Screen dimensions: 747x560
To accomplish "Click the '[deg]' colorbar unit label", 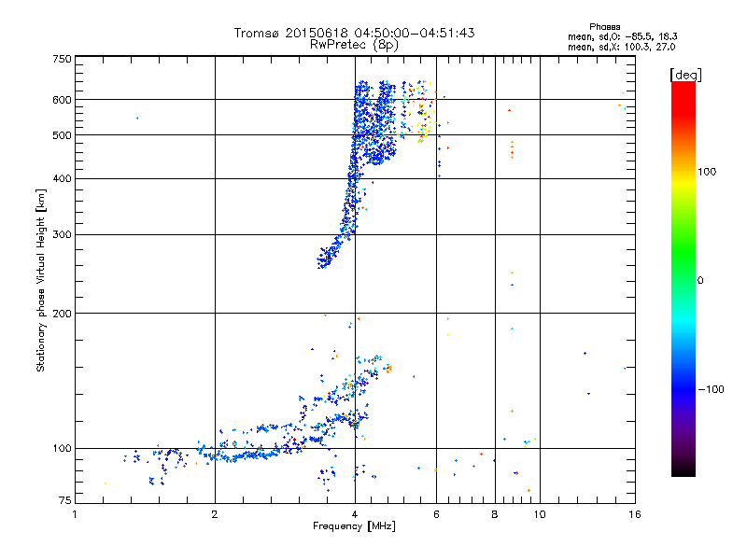I will click(x=685, y=75).
